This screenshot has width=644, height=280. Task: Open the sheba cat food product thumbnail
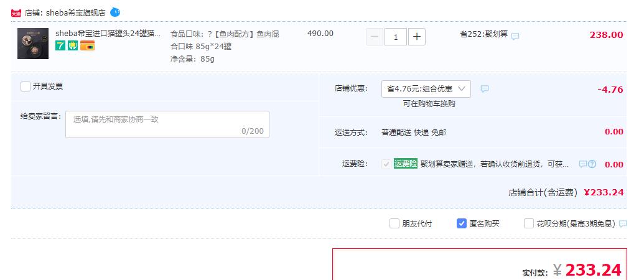pyautogui.click(x=33, y=44)
